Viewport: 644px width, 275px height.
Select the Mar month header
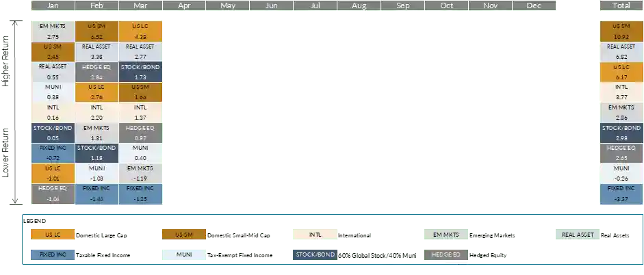140,5
